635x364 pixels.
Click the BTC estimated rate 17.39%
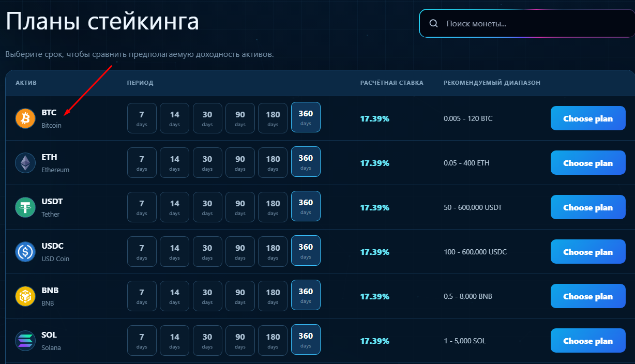pyautogui.click(x=375, y=118)
